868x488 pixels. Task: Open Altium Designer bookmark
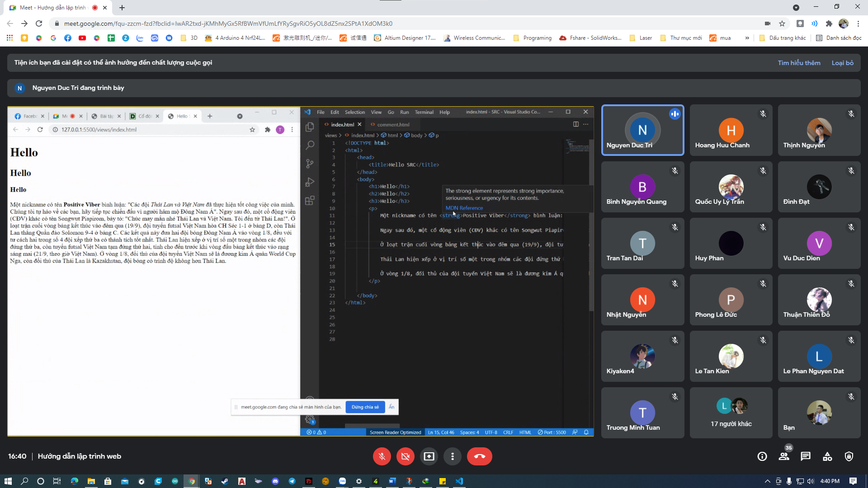pyautogui.click(x=405, y=38)
